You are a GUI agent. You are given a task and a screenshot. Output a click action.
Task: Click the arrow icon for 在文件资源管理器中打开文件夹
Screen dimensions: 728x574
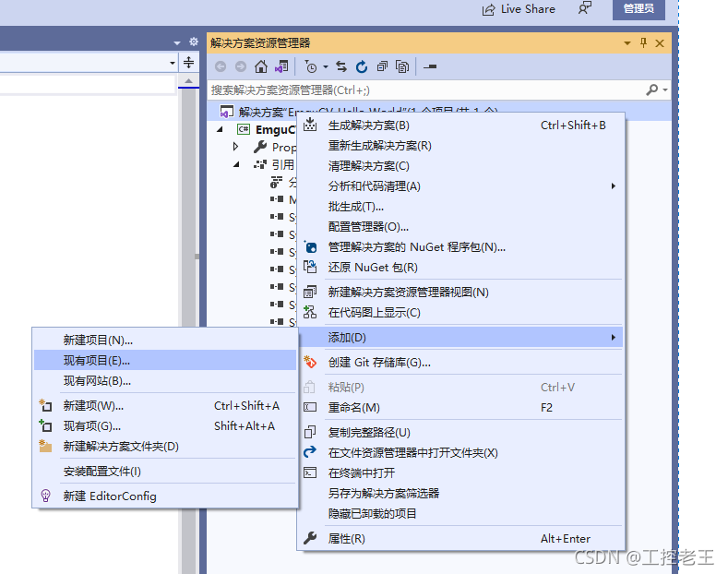tap(310, 452)
